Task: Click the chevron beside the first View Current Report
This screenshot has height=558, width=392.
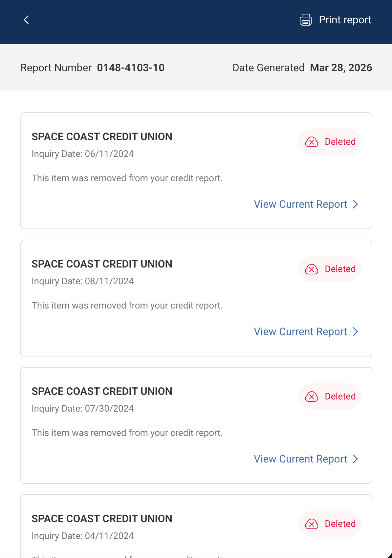Action: coord(356,204)
